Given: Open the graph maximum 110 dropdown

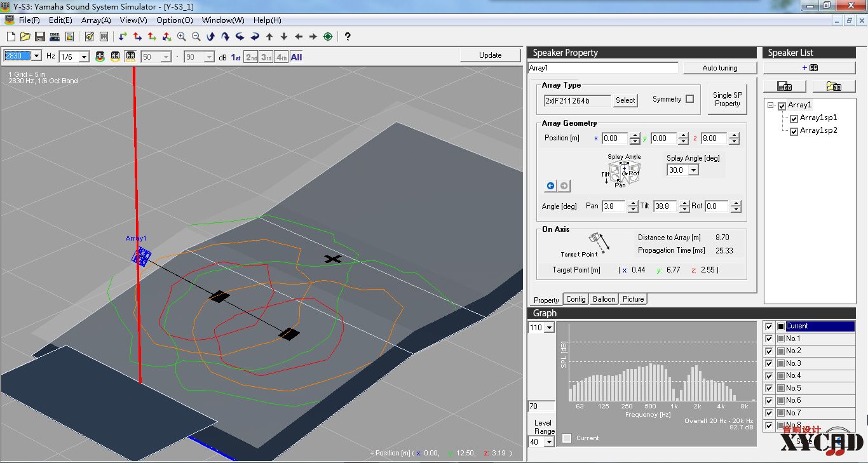Looking at the screenshot, I should pos(549,328).
